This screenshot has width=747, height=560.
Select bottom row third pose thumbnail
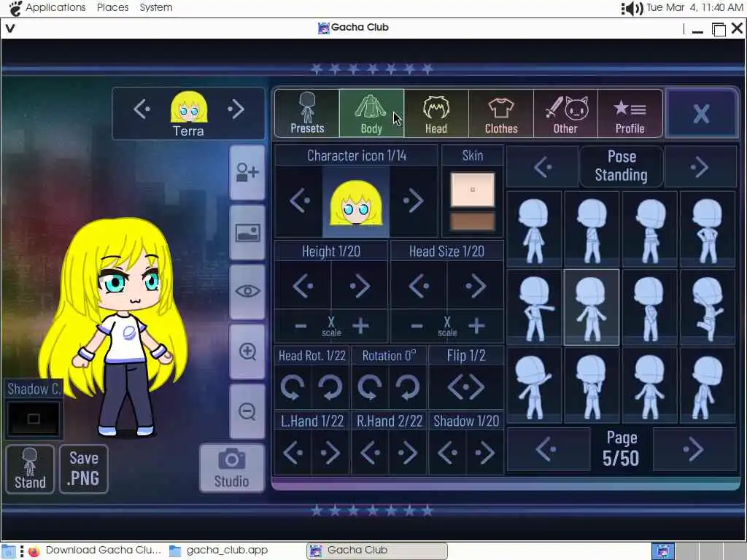[649, 386]
